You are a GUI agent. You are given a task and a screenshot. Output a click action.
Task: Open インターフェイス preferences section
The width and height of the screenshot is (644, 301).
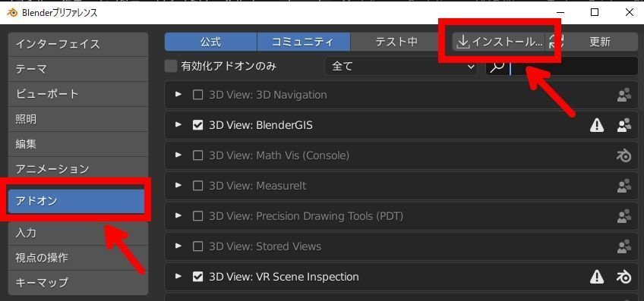click(78, 44)
